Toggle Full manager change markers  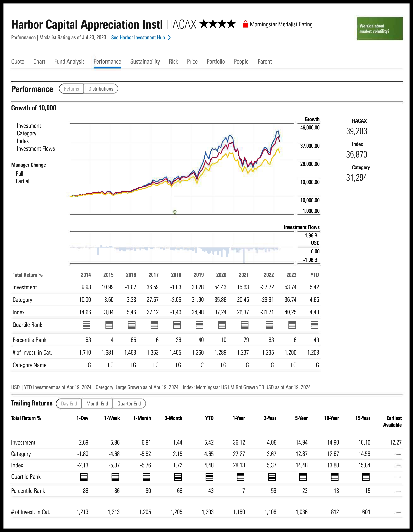coord(19,174)
